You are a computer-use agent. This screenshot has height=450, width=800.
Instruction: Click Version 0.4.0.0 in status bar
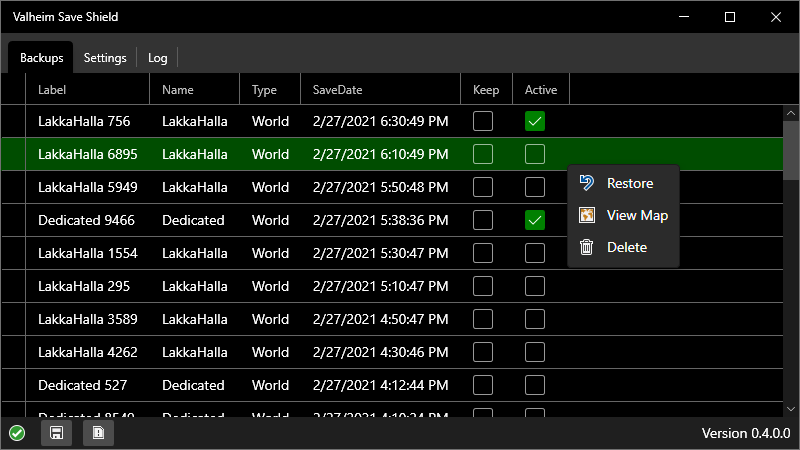(746, 433)
